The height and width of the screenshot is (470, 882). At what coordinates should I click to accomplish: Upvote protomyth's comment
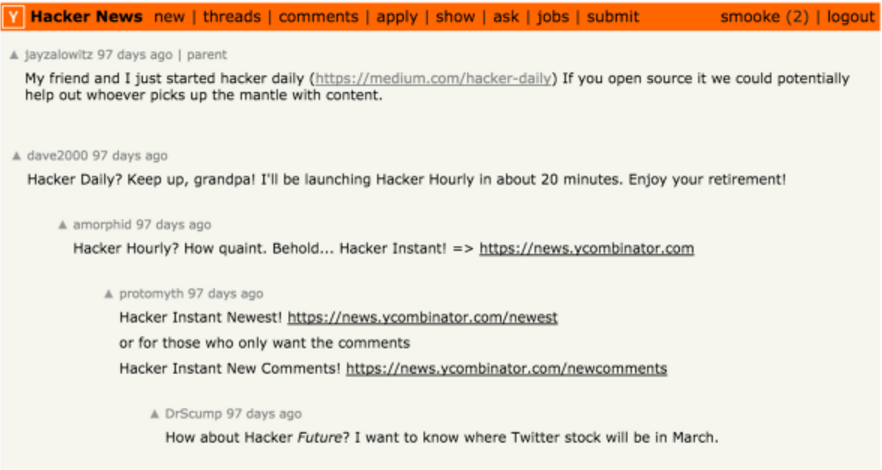tap(109, 294)
